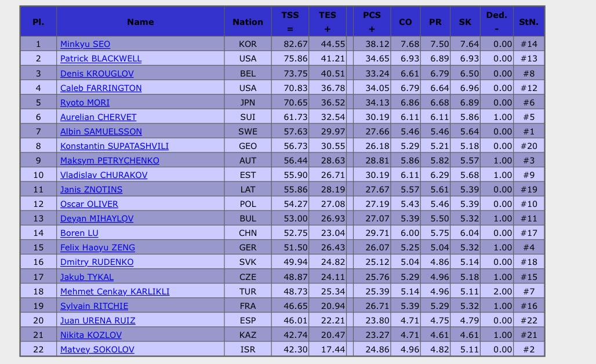
Task: View Maksym PETRYCHENKO's score details
Action: pyautogui.click(x=110, y=161)
